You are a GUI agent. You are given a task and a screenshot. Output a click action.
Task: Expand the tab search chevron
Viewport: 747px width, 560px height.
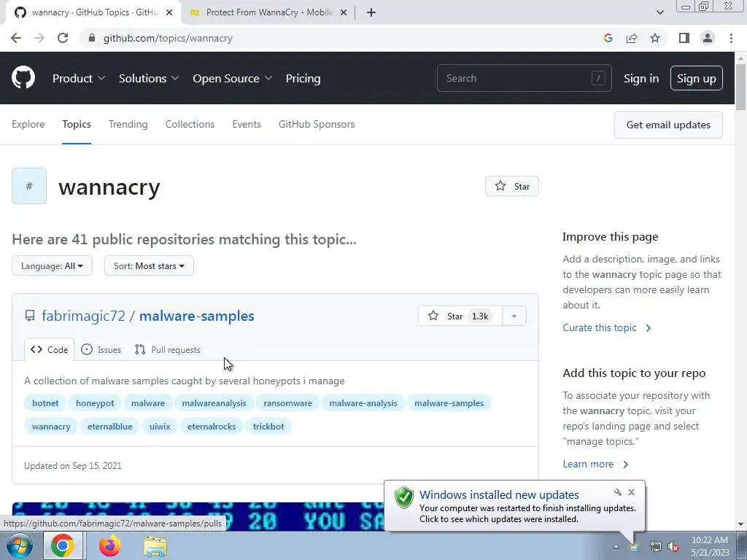pyautogui.click(x=659, y=12)
